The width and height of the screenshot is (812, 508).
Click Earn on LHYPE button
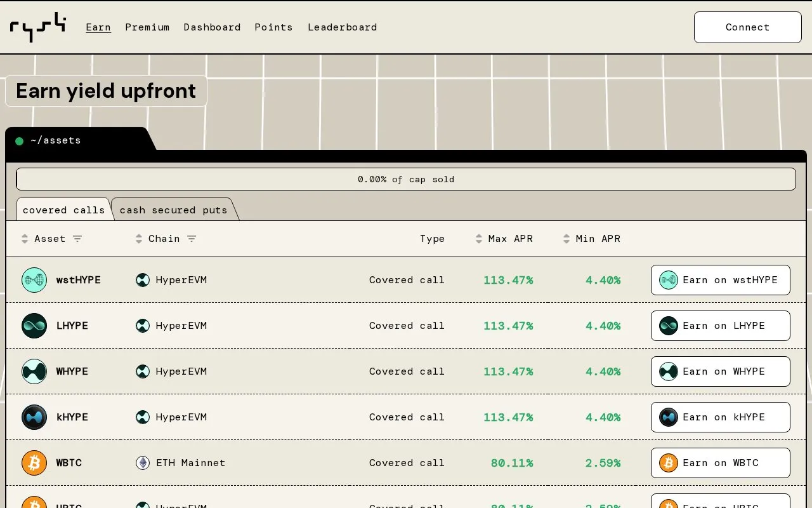point(721,326)
